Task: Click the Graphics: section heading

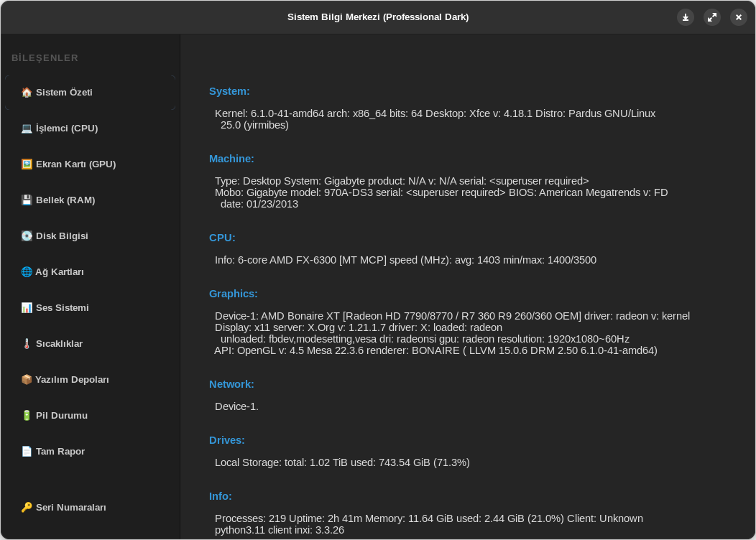Action: (x=233, y=294)
